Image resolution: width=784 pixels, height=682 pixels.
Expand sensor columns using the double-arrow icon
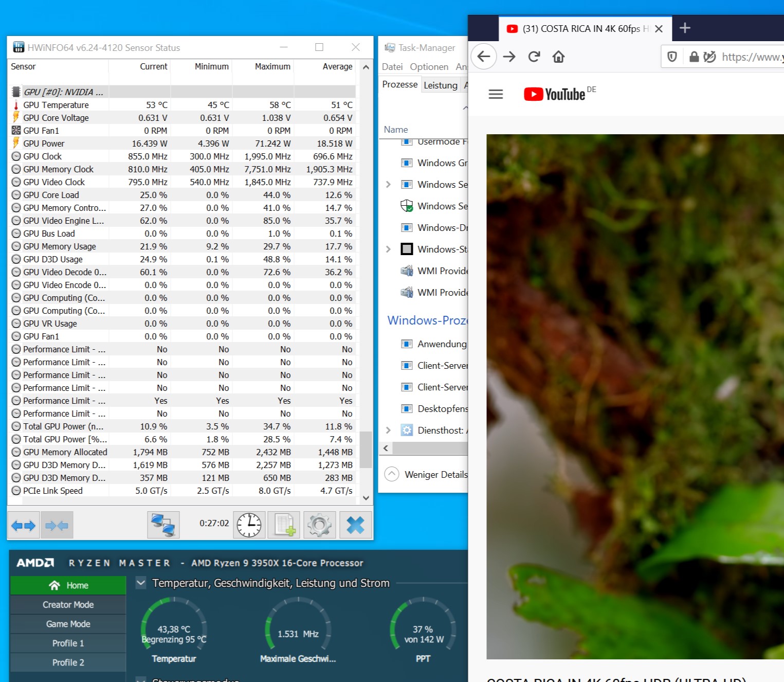(23, 525)
